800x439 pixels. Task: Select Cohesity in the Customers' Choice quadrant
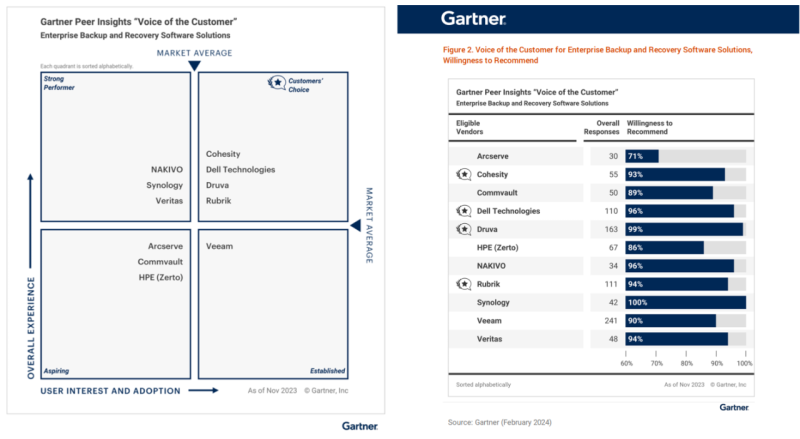coord(223,154)
